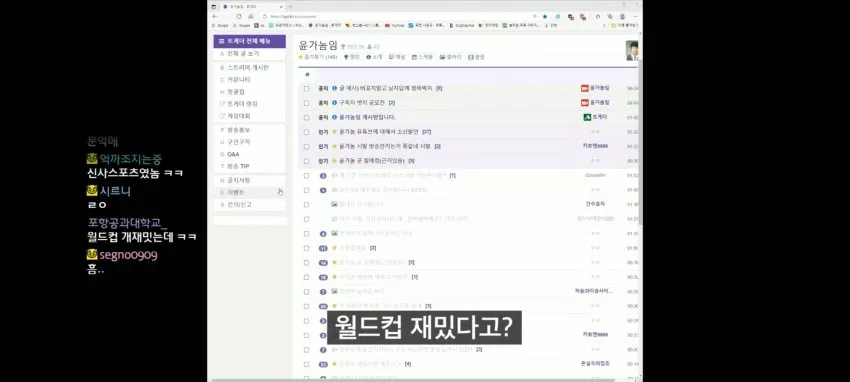Open the 유튜브에 대해서 소신발언 popular post
The image size is (850, 382).
tap(379, 132)
